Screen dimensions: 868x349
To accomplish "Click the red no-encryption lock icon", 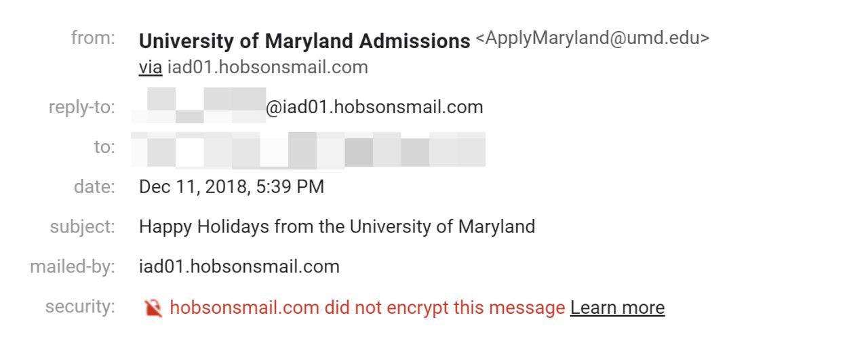I will 153,308.
